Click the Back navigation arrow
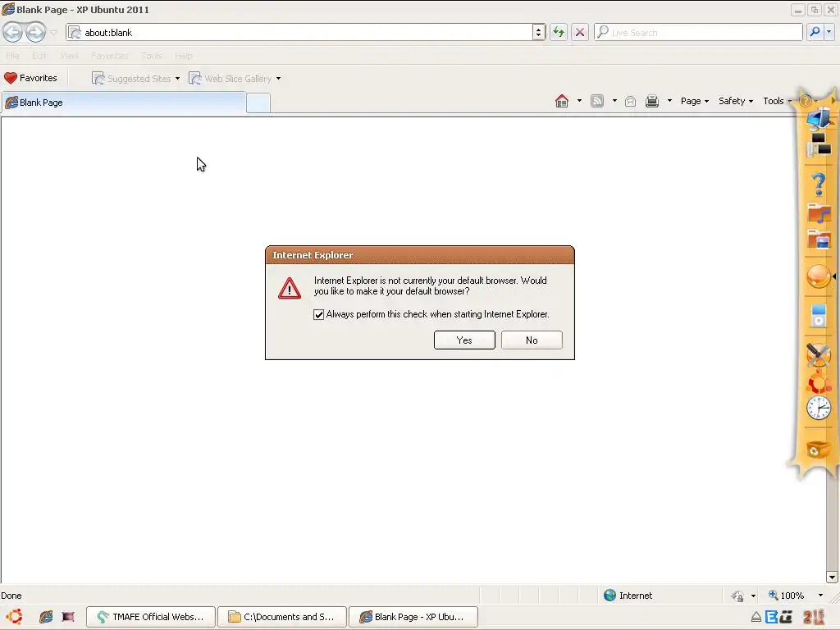The image size is (840, 630). [13, 32]
